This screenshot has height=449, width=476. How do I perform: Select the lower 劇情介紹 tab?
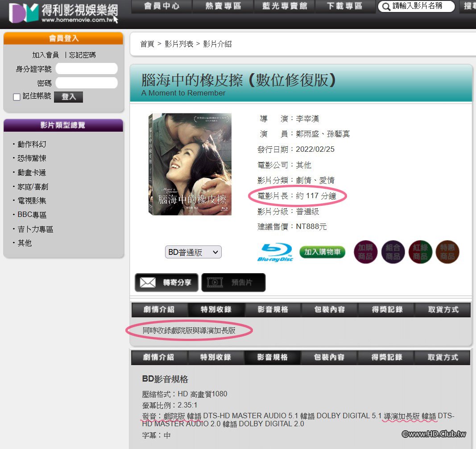158,357
